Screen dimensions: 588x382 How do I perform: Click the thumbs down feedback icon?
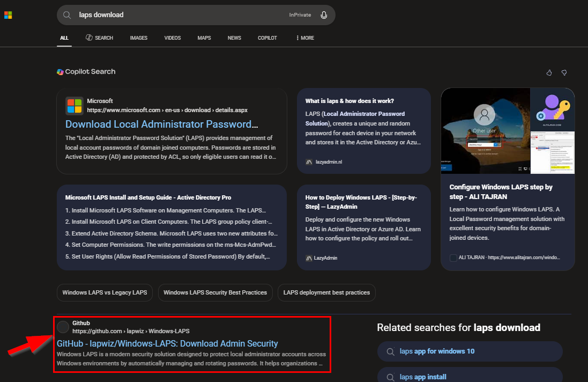(x=564, y=72)
